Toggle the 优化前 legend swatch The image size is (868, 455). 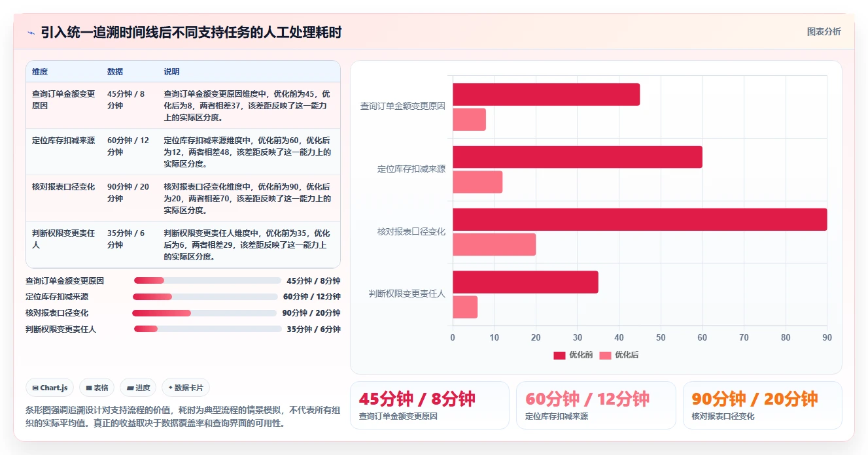[x=559, y=355]
